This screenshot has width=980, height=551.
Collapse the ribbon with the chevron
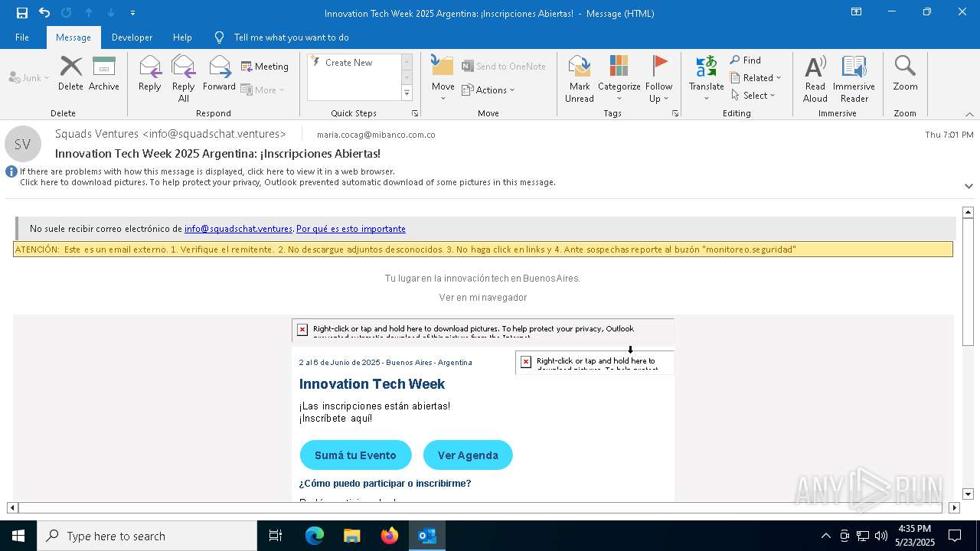pyautogui.click(x=969, y=114)
